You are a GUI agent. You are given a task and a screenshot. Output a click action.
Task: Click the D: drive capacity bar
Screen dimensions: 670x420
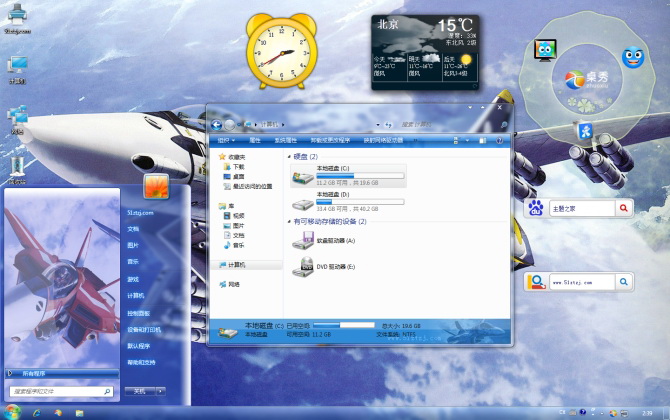(x=360, y=202)
